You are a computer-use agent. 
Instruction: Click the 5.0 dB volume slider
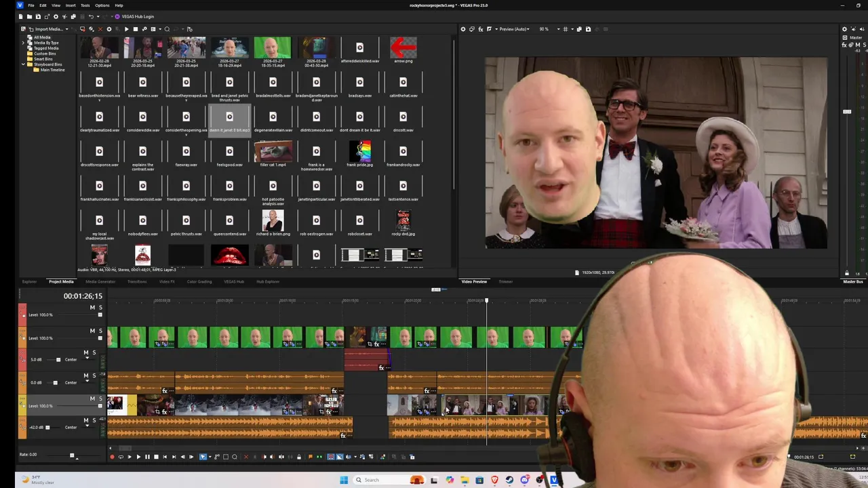(58, 360)
